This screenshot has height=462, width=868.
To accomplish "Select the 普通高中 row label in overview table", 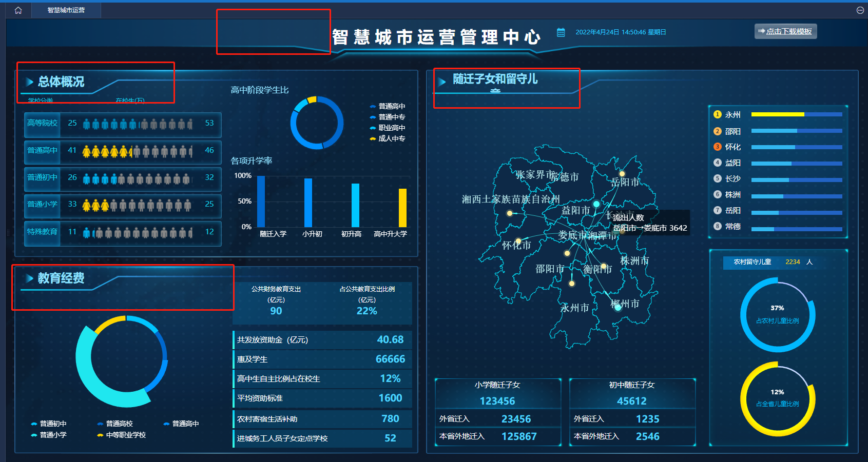I will click(x=42, y=150).
